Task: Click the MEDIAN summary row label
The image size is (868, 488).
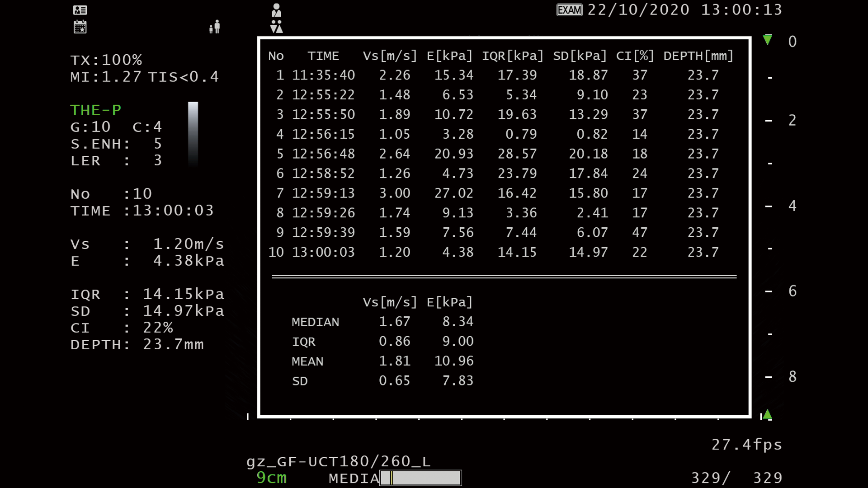Action: tap(315, 322)
